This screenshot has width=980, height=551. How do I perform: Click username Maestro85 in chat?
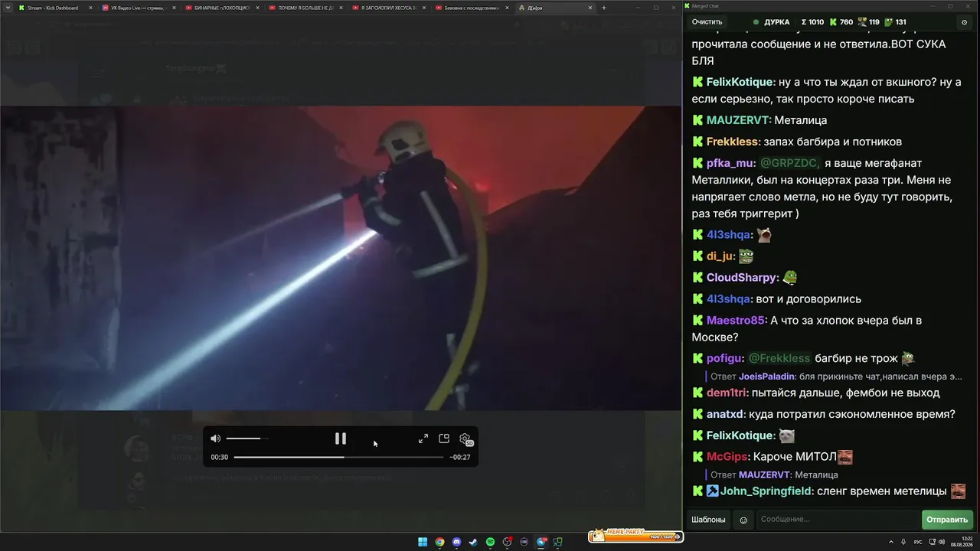click(736, 321)
